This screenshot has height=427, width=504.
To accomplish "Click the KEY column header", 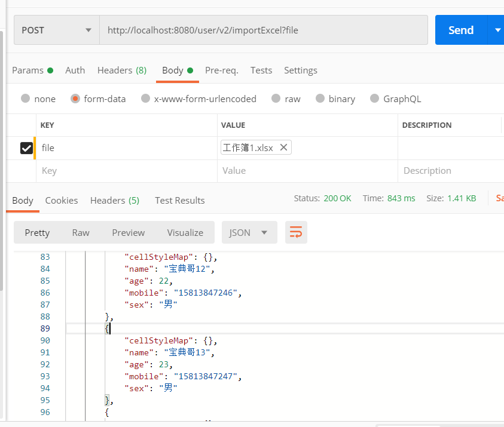I will tap(47, 125).
